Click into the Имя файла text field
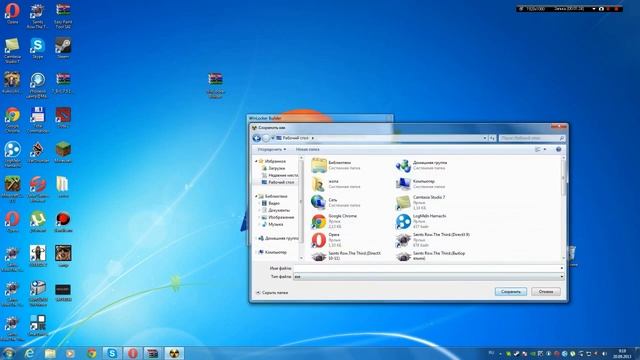Viewport: 640px width, 360px height. [x=426, y=268]
